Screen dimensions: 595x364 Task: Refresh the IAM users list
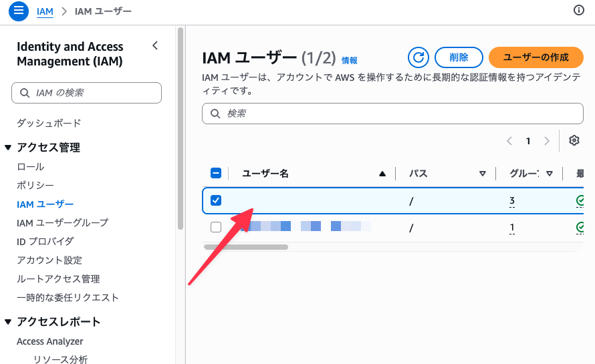pyautogui.click(x=418, y=57)
